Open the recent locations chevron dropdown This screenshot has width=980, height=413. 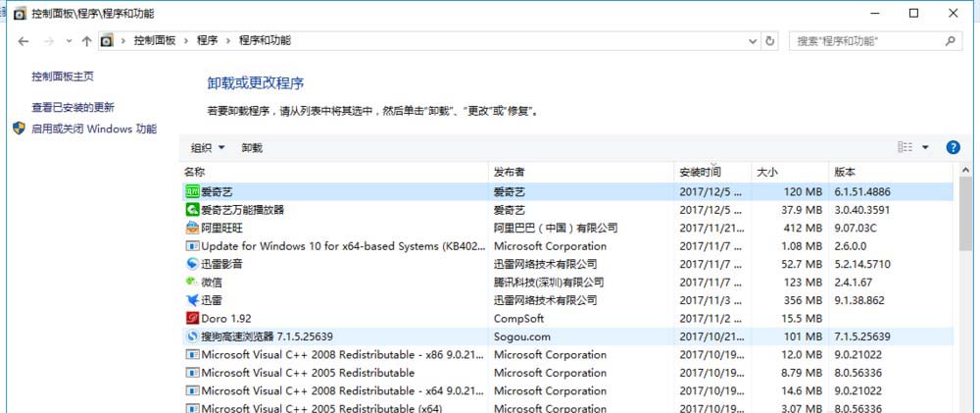click(69, 41)
